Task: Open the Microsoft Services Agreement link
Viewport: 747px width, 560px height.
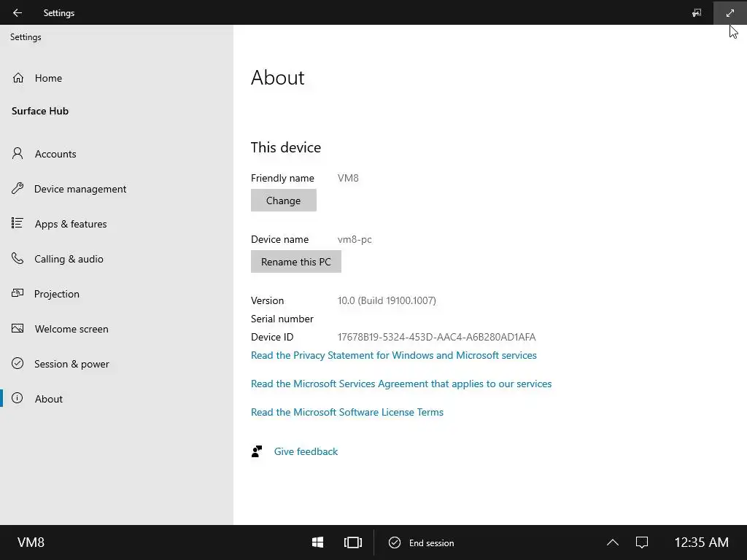Action: click(x=401, y=384)
